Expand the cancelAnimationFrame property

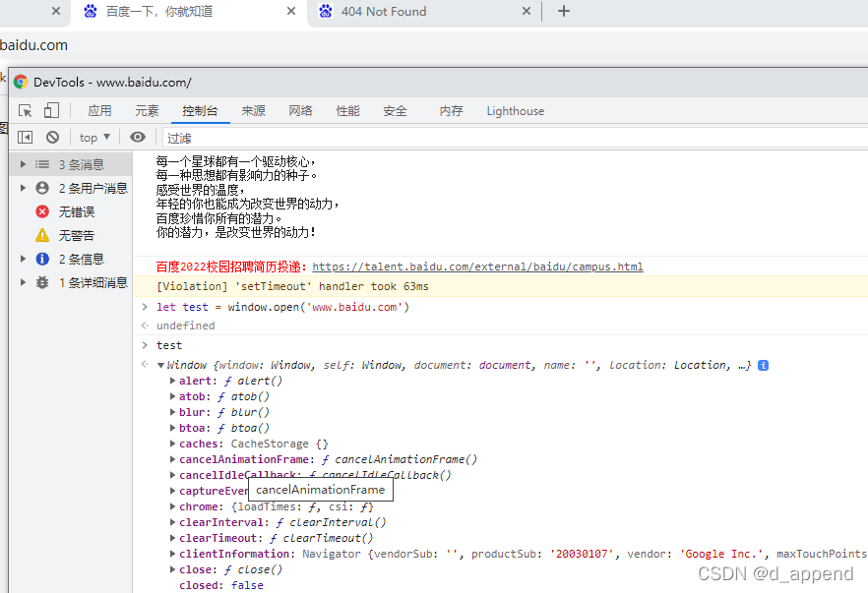(x=173, y=459)
